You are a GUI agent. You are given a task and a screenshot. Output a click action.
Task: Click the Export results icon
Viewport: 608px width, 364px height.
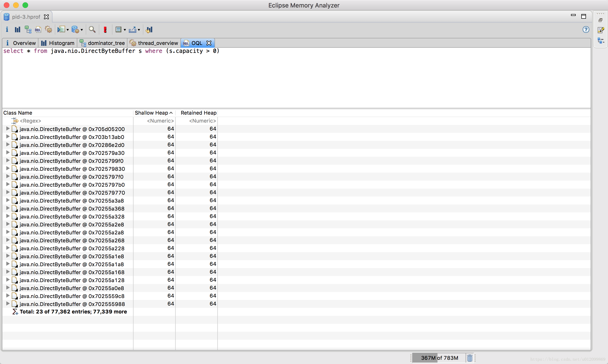point(132,30)
